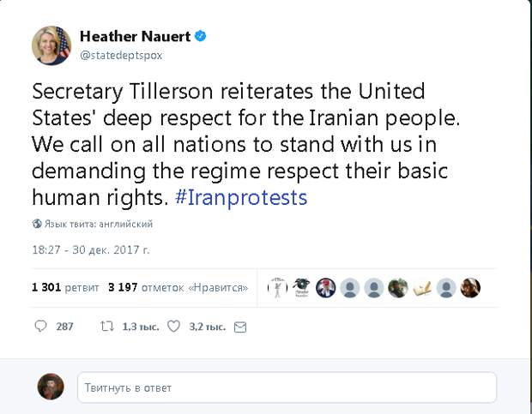Image resolution: width=532 pixels, height=414 pixels.
Task: Open Heather Nauert's profile picture
Action: point(51,45)
